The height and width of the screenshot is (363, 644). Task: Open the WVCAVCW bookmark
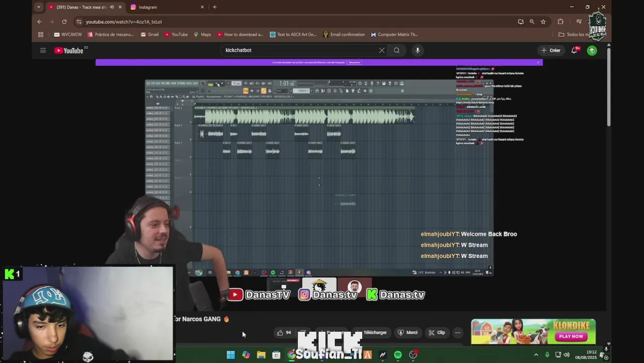68,35
